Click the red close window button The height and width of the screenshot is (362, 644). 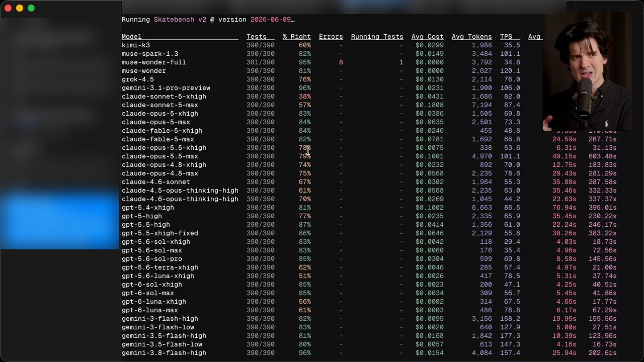pyautogui.click(x=8, y=8)
